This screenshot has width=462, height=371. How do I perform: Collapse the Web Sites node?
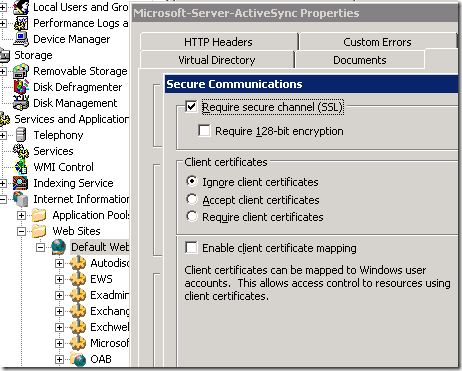21,231
